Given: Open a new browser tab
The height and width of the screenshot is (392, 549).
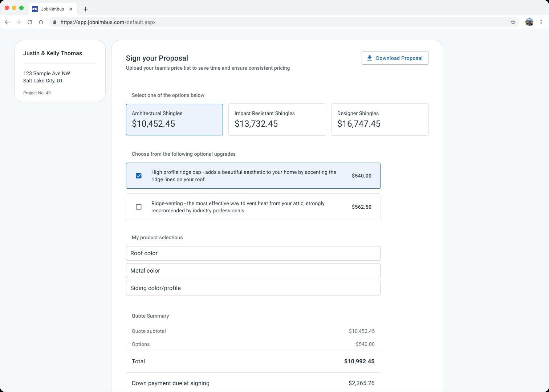Looking at the screenshot, I should coord(86,9).
